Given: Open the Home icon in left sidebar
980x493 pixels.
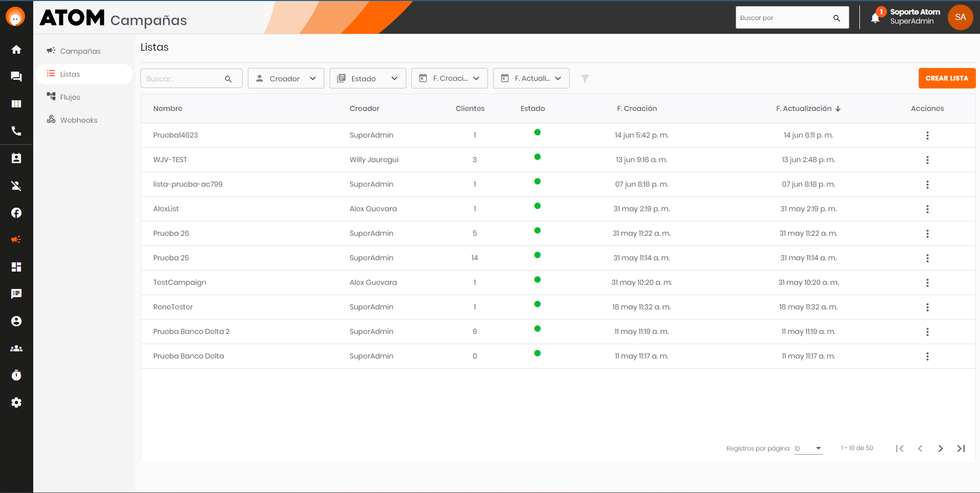Looking at the screenshot, I should pyautogui.click(x=16, y=50).
